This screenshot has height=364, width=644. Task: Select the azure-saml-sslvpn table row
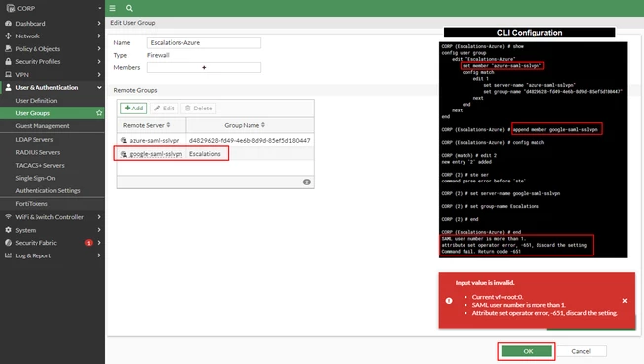pyautogui.click(x=216, y=140)
